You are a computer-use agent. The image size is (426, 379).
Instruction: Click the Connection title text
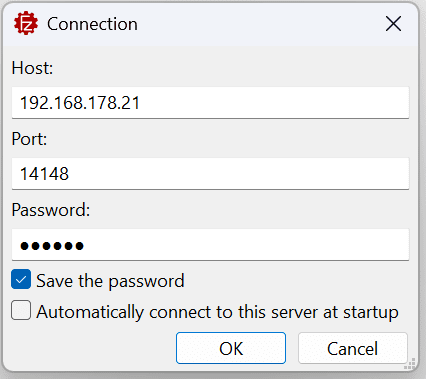pyautogui.click(x=92, y=24)
